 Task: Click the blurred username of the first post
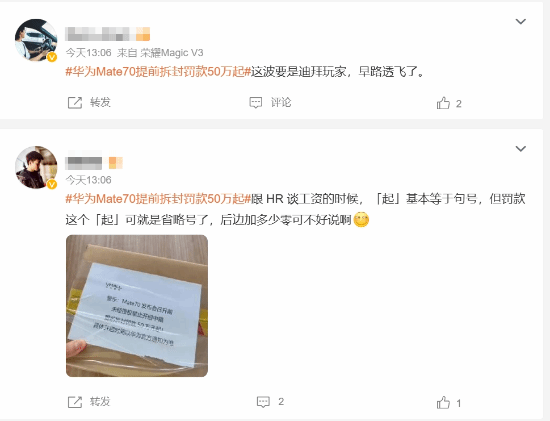pos(108,34)
